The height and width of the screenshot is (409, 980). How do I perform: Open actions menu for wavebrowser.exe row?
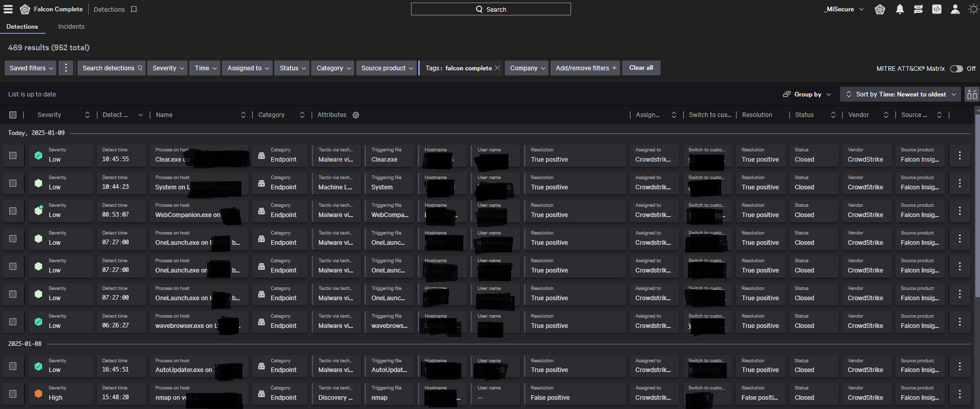(x=959, y=321)
